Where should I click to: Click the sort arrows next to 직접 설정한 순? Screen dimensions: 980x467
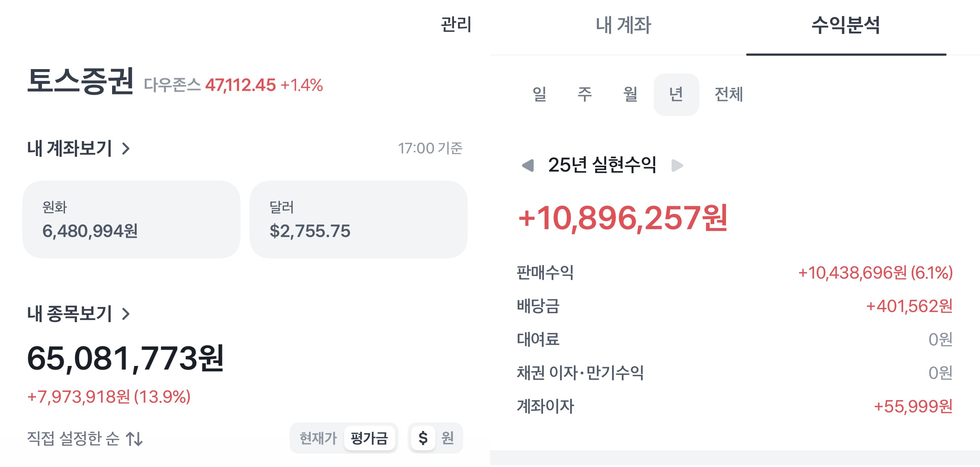click(136, 439)
